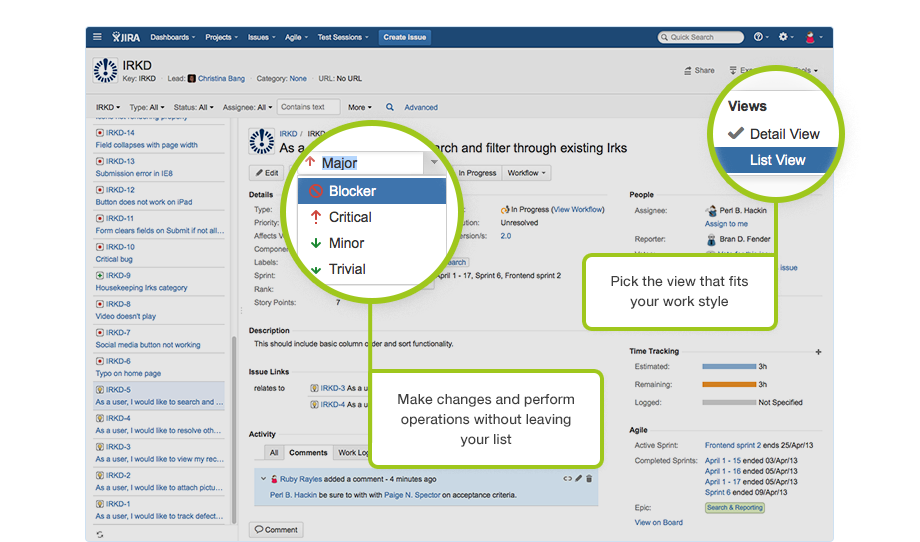Click the JIRA logo
This screenshot has width=920, height=542.
126,37
